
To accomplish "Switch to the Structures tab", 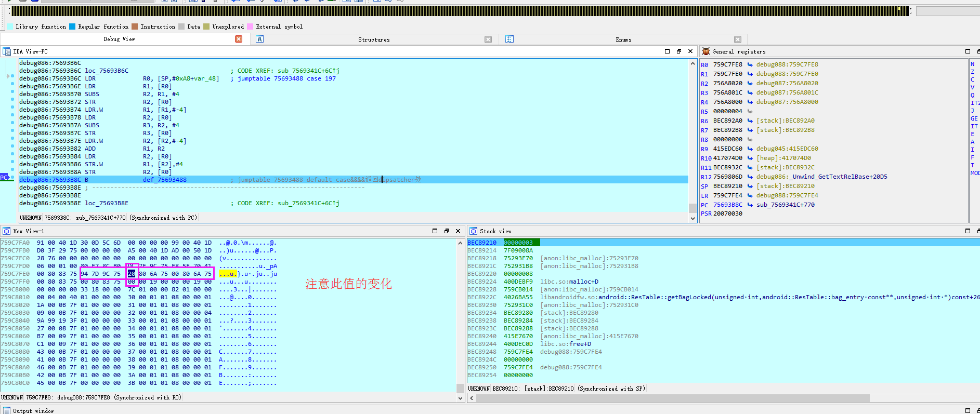I will pyautogui.click(x=373, y=39).
